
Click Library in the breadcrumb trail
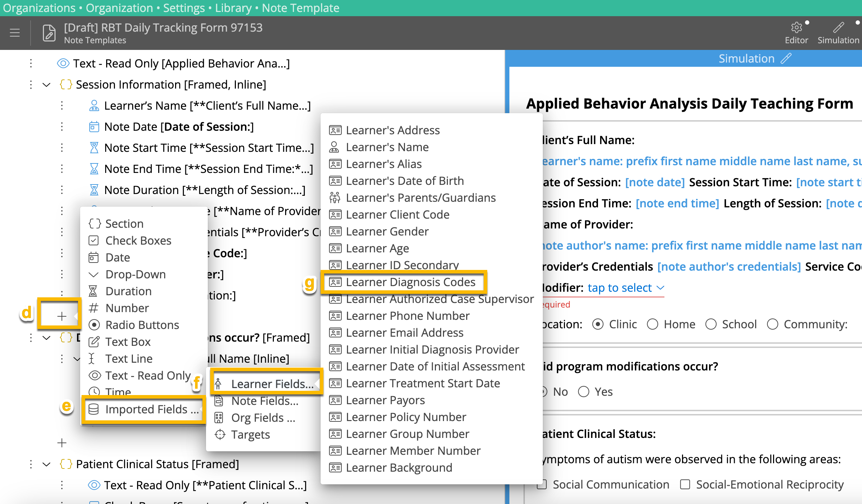[233, 8]
